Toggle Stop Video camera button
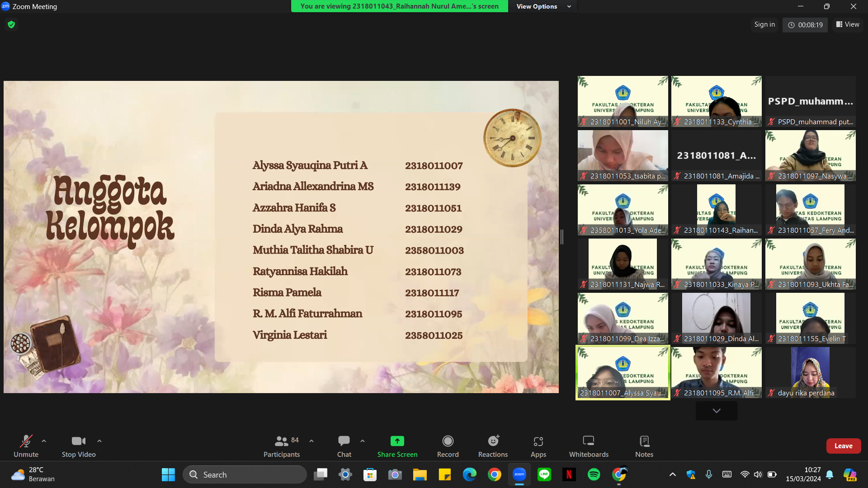Viewport: 868px width, 488px height. pos(79,446)
